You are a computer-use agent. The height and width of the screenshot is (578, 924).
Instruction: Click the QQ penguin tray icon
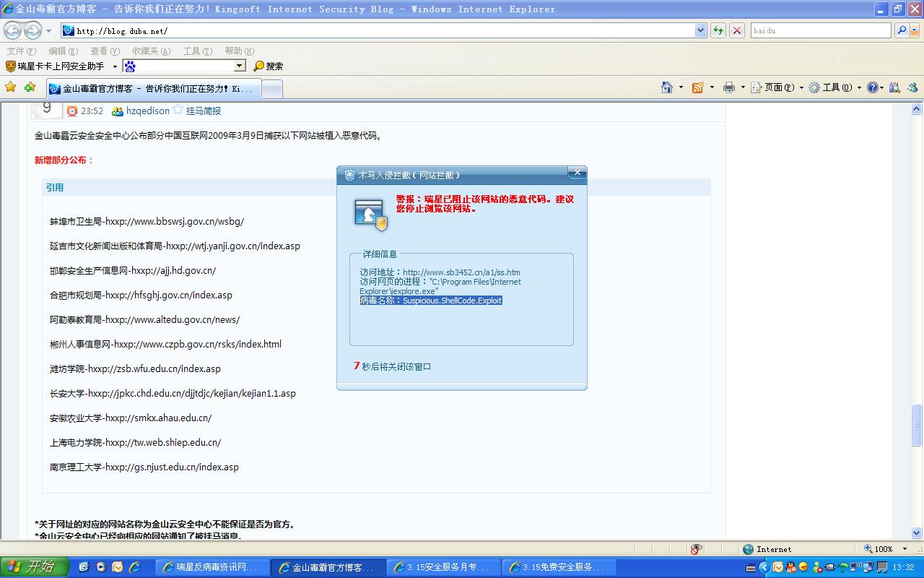coord(791,567)
